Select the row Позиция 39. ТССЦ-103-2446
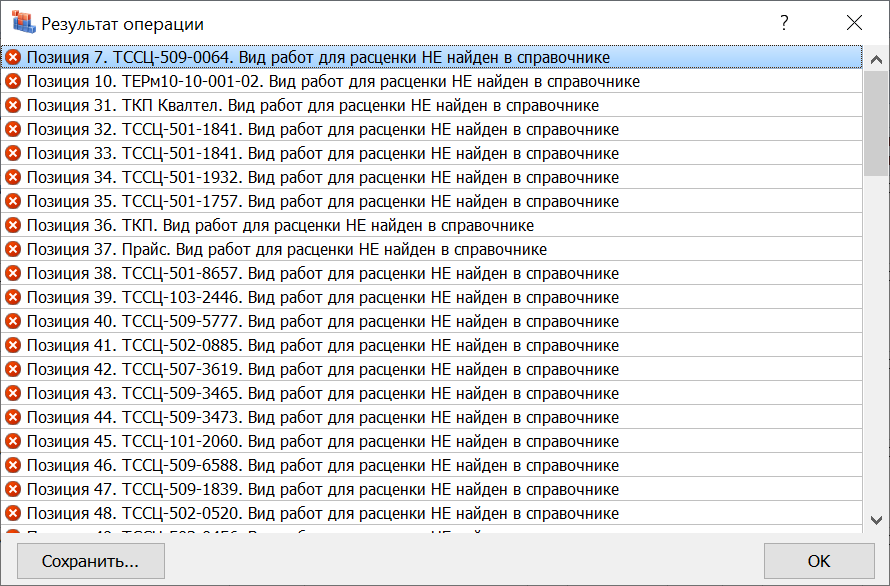The width and height of the screenshot is (890, 586). 431,297
